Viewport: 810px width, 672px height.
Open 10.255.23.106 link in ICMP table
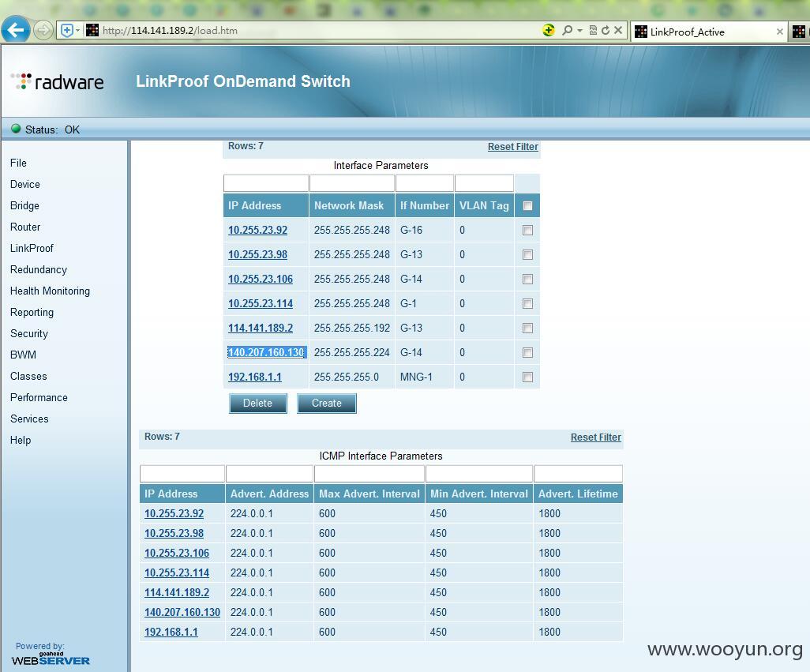coord(177,553)
